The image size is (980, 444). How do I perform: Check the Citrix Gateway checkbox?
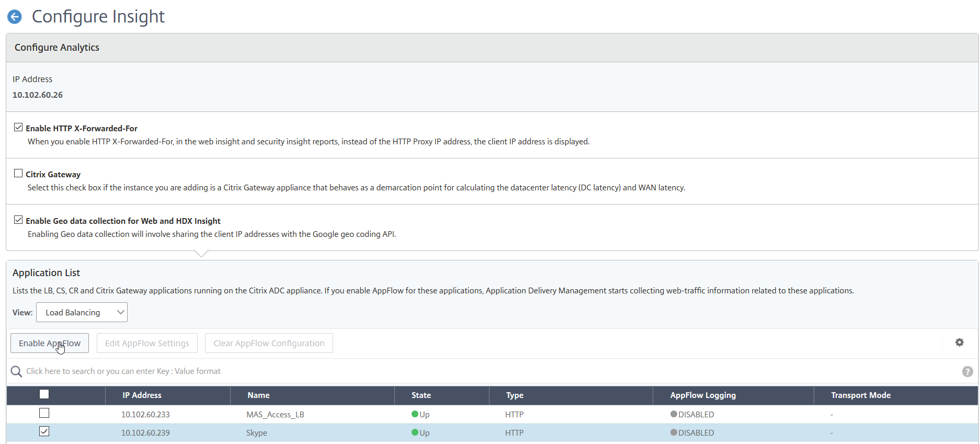tap(18, 174)
